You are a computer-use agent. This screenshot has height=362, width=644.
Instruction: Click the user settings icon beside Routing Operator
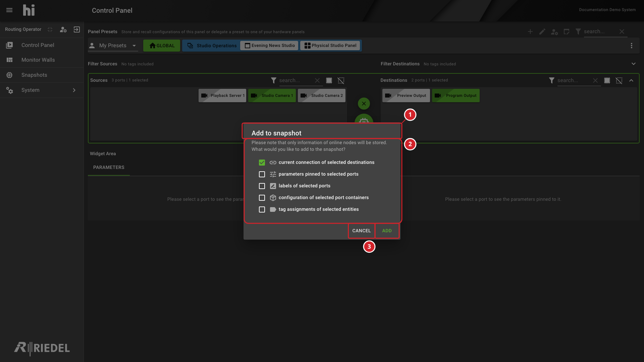tap(63, 29)
